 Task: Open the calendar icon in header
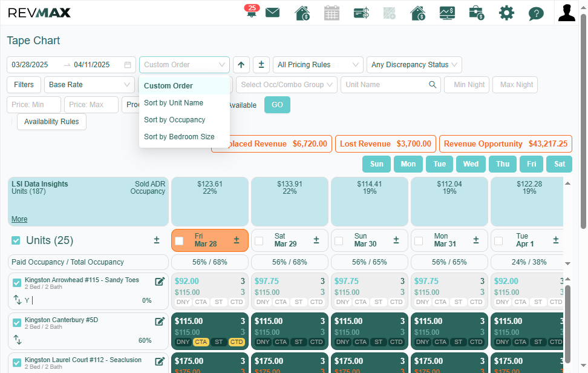(x=332, y=13)
